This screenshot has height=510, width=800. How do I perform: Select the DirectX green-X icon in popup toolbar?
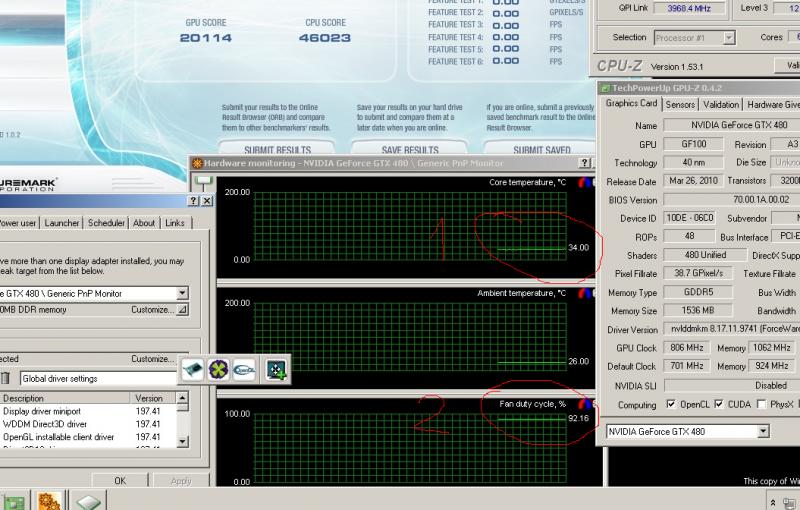tap(218, 369)
